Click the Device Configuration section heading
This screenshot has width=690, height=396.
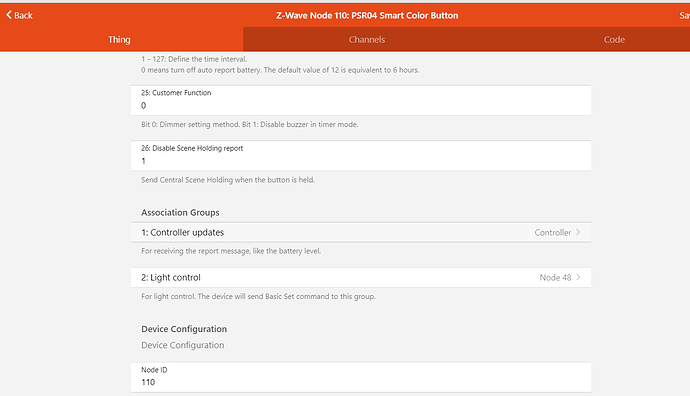[x=184, y=329]
